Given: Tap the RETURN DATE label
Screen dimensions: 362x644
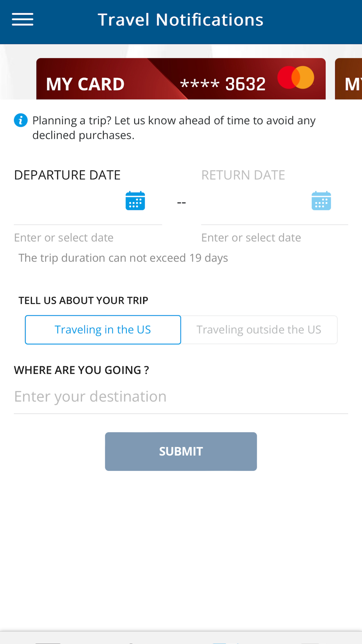Looking at the screenshot, I should point(243,175).
